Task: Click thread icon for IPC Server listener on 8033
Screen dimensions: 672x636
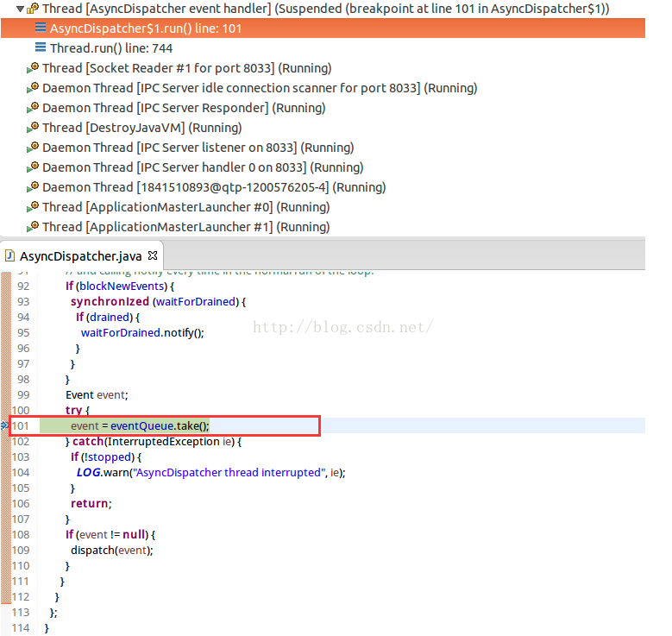Action: (33, 147)
